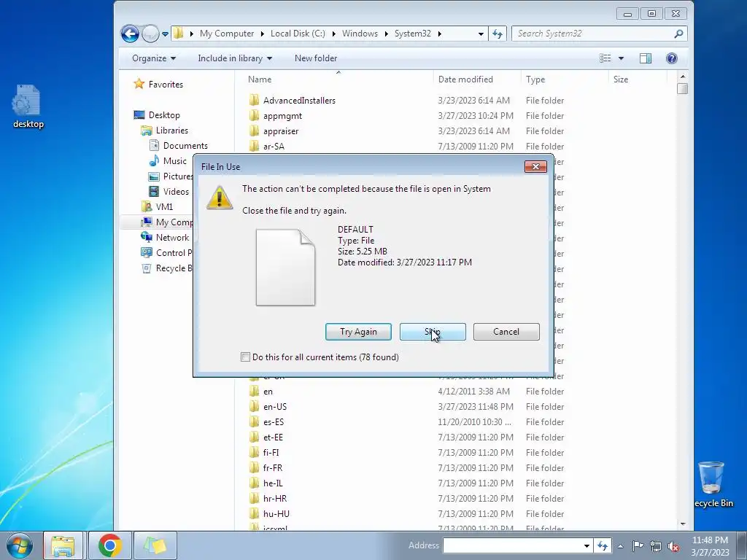The image size is (747, 560).
Task: Sort by the Type column header
Action: [535, 79]
